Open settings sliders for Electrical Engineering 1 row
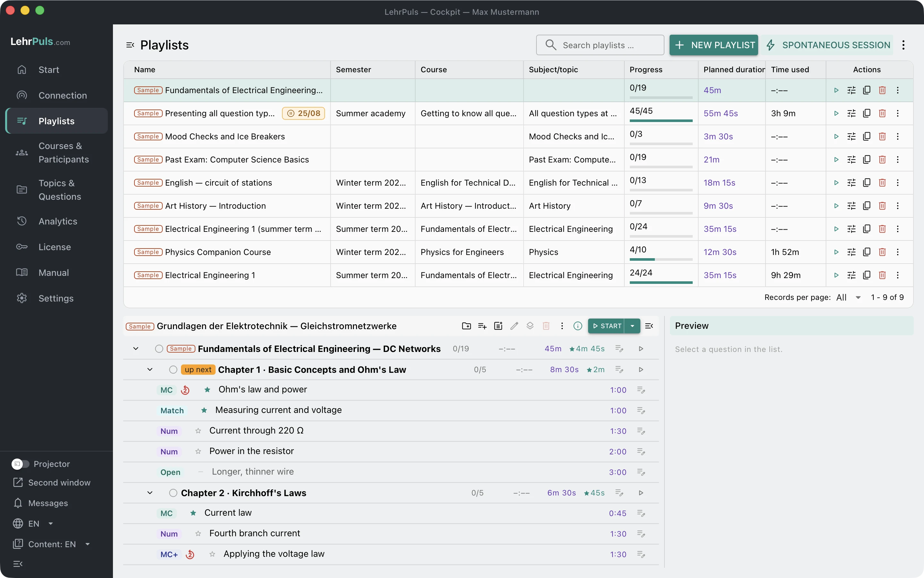 pyautogui.click(x=851, y=275)
